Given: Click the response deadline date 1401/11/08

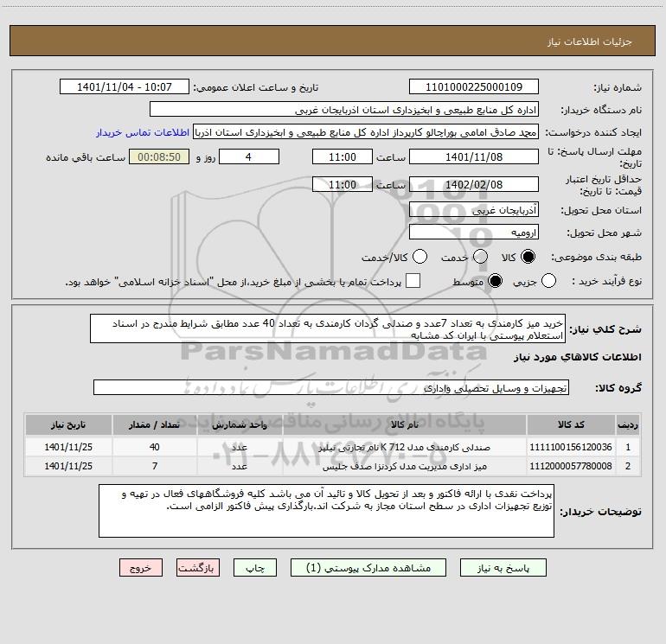Looking at the screenshot, I should point(474,156).
